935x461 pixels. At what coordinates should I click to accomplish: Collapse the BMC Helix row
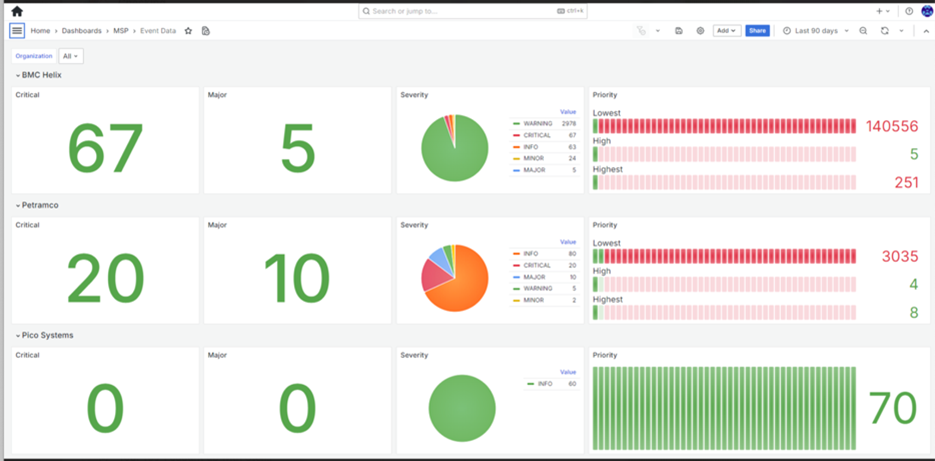[x=39, y=75]
